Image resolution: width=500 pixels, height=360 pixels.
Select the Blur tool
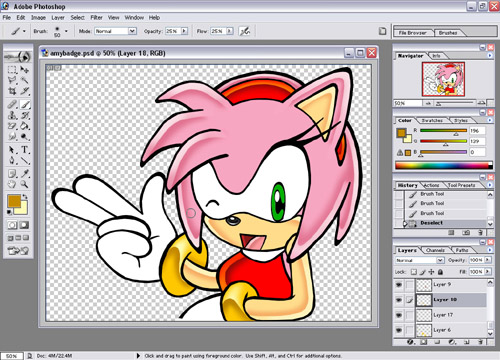[x=12, y=137]
